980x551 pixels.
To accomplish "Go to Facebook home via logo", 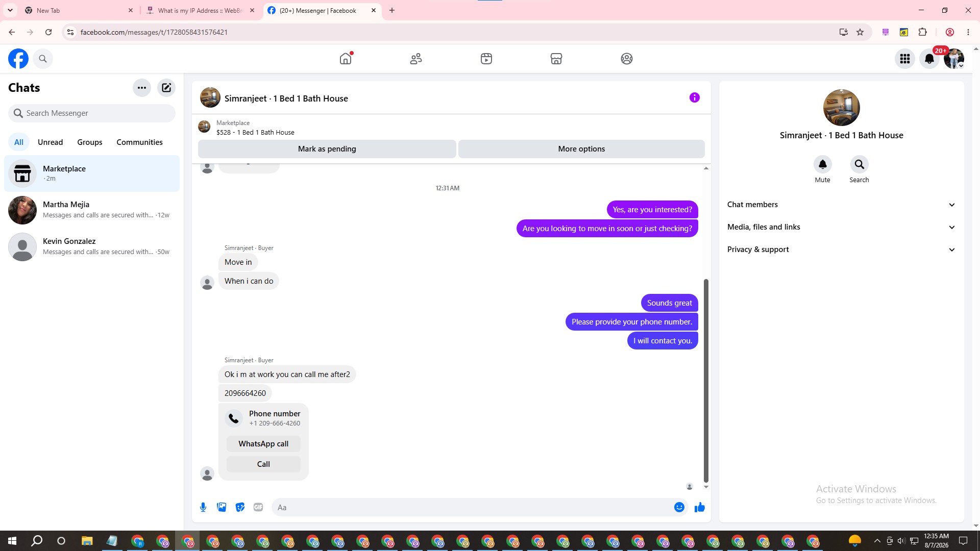I will [x=18, y=59].
